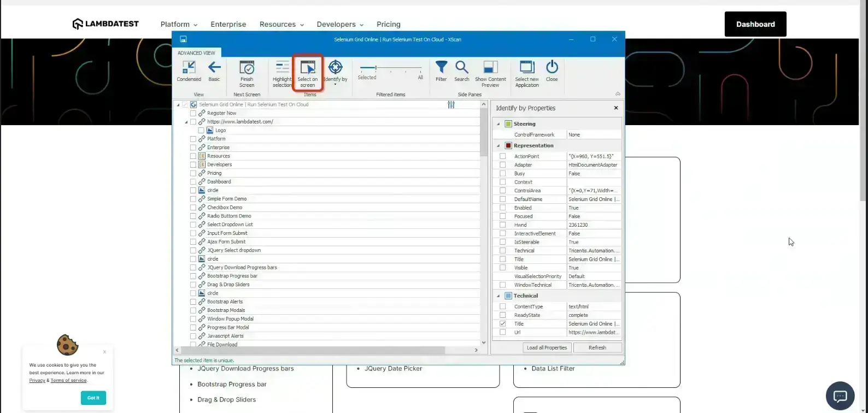Open the Resources menu on the website
868x413 pixels.
281,25
